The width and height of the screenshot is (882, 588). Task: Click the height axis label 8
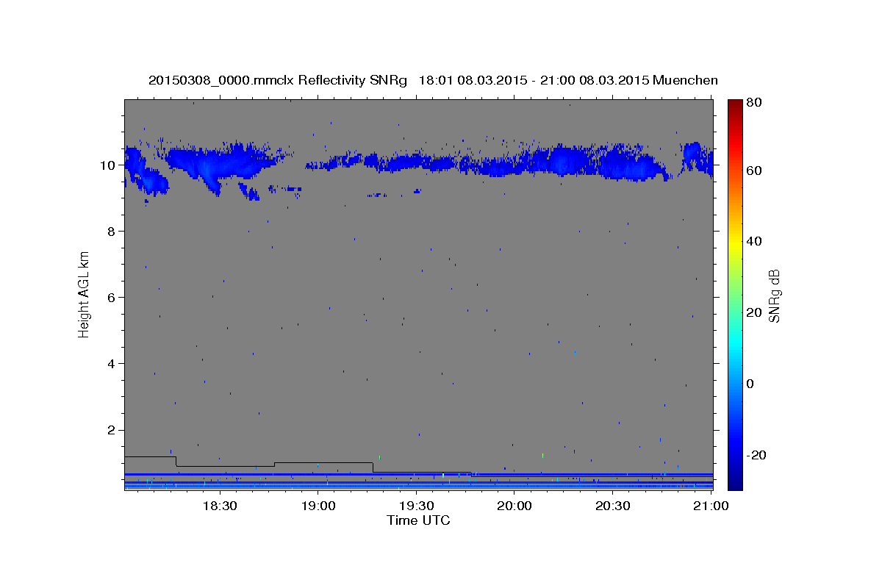112,232
